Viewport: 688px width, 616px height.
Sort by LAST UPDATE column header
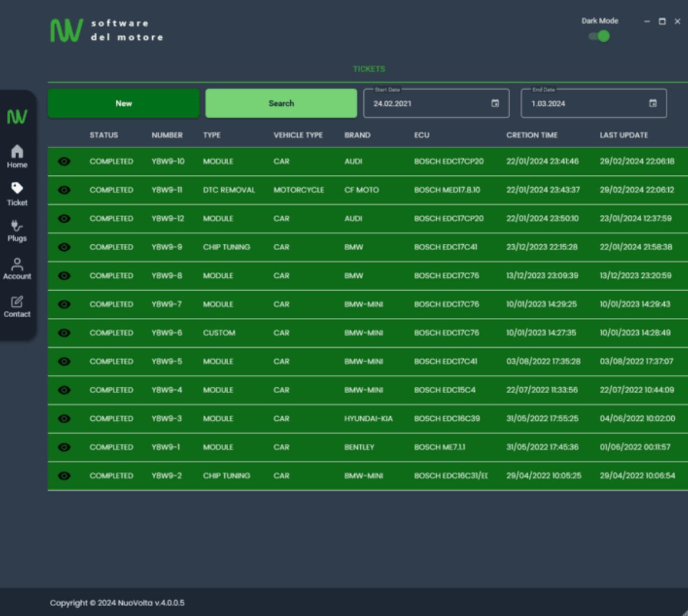(x=624, y=135)
